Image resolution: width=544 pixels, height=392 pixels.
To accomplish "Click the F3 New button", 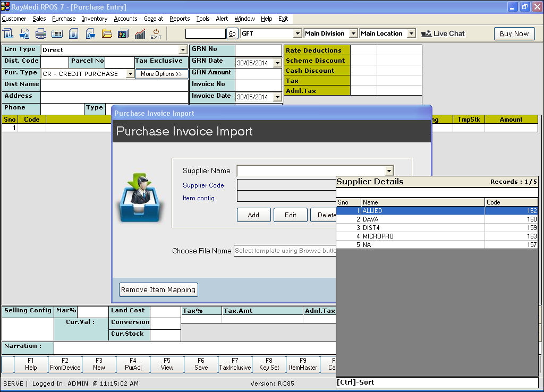I will 99,364.
